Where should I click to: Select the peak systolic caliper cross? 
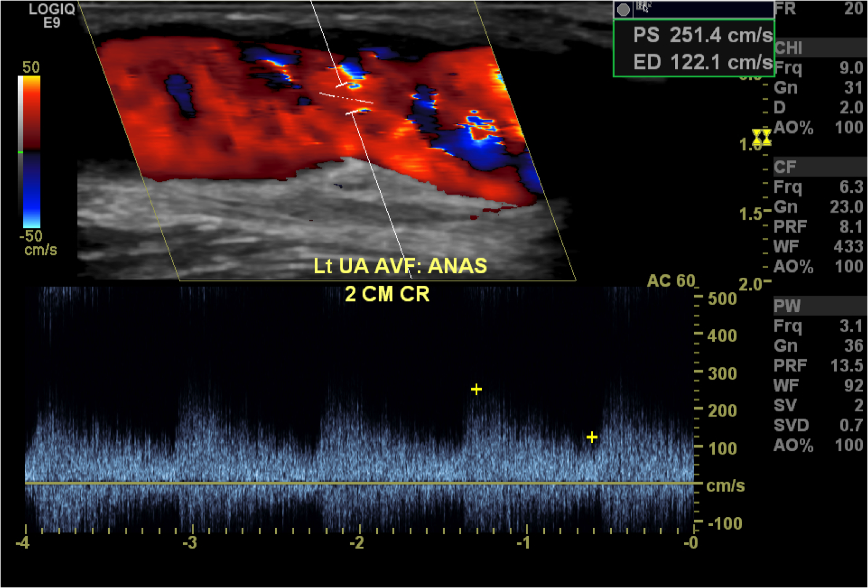[476, 389]
